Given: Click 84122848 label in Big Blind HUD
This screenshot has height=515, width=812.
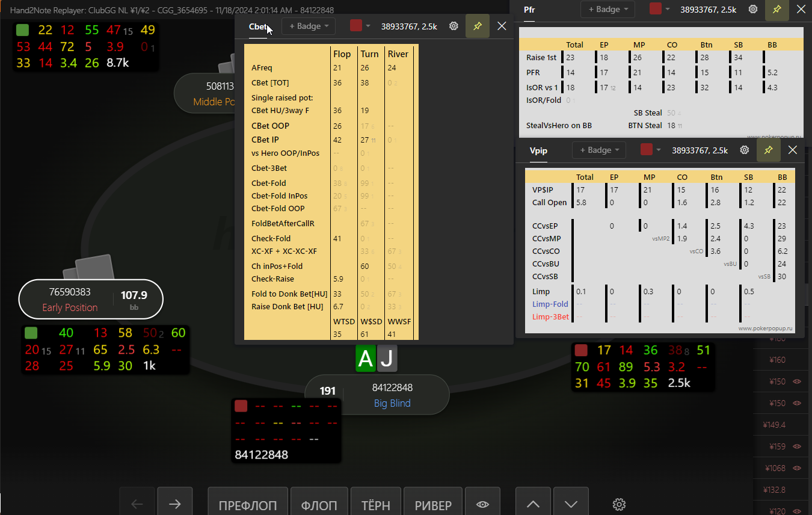Looking at the screenshot, I should [x=262, y=455].
